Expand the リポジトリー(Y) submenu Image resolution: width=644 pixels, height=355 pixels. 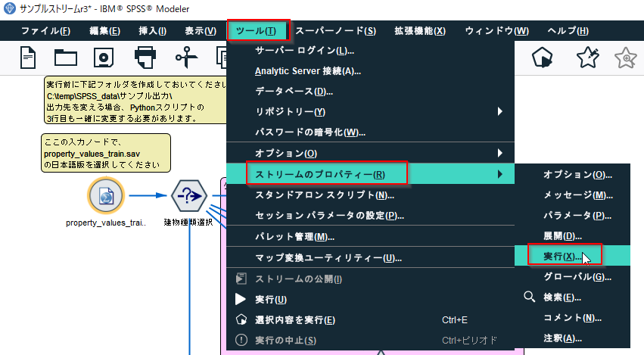[x=370, y=112]
